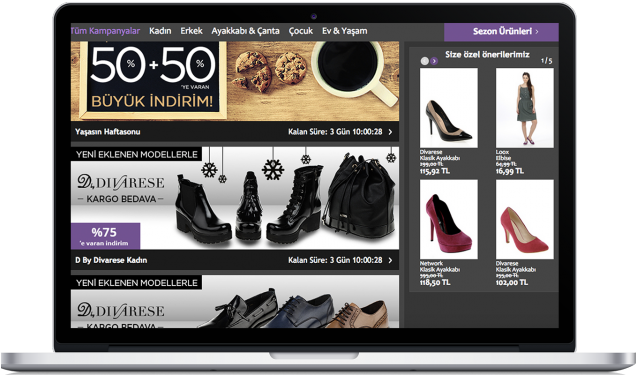637x375 pixels.
Task: Click the Size özel önerilerimiz heading
Action: point(487,54)
